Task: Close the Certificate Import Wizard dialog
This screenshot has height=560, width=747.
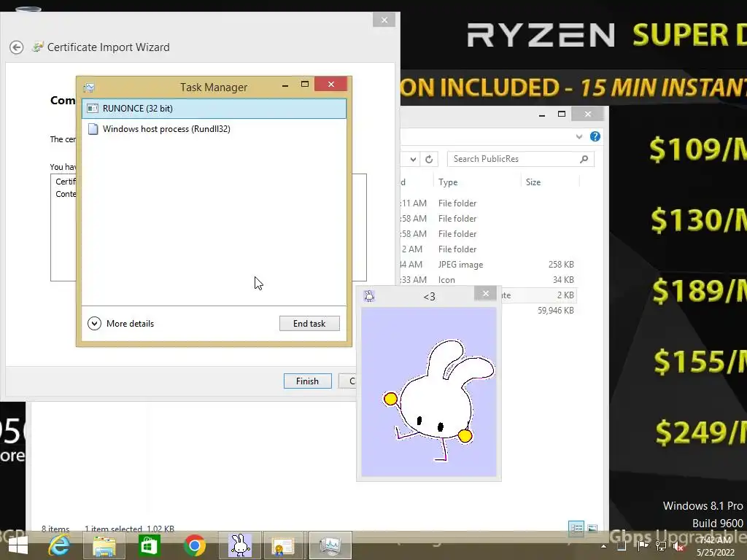Action: (x=384, y=20)
